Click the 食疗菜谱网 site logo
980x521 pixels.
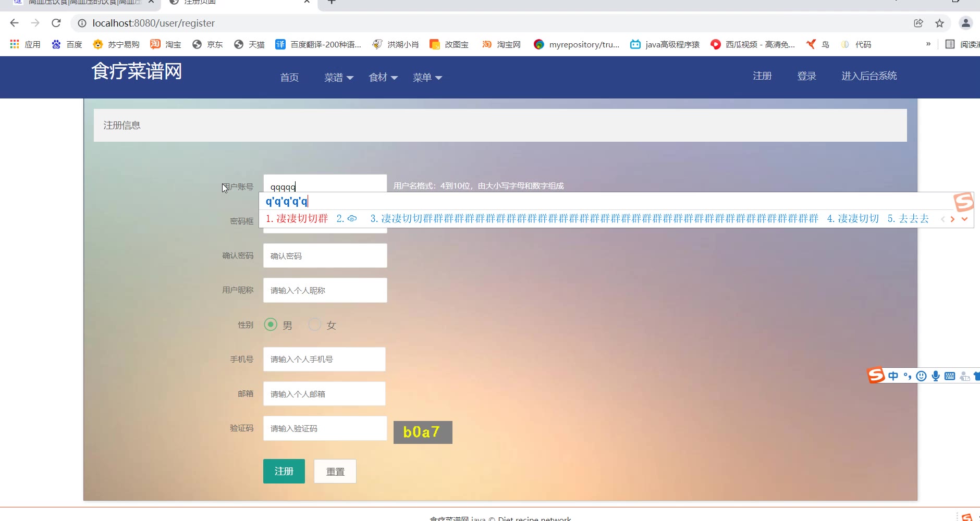coord(137,71)
